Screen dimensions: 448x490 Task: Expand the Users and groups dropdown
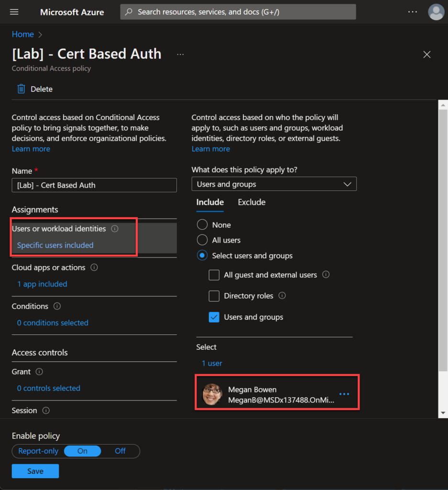coord(274,184)
